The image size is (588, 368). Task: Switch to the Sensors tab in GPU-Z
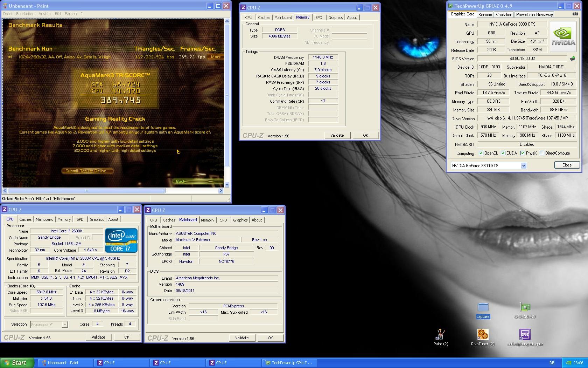tap(485, 14)
